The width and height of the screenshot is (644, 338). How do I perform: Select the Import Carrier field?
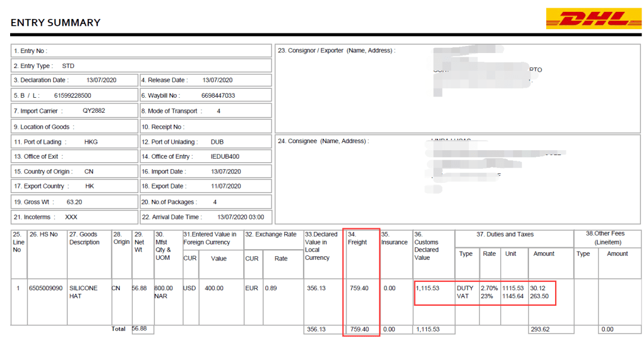point(74,111)
